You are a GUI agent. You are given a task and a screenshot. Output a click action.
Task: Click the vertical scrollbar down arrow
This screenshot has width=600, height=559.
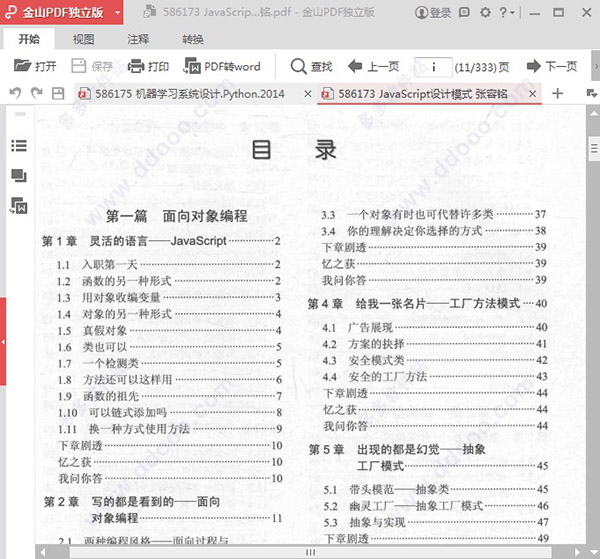[x=594, y=553]
